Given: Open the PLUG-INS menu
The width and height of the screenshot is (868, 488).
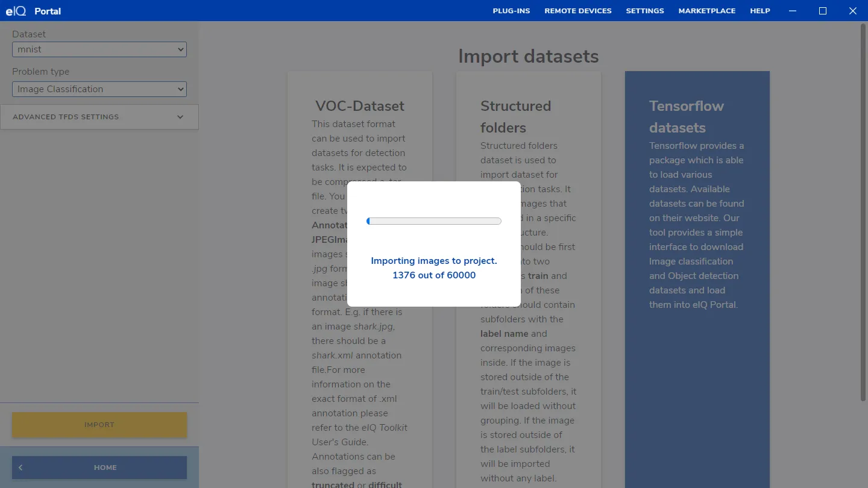Looking at the screenshot, I should pos(511,11).
